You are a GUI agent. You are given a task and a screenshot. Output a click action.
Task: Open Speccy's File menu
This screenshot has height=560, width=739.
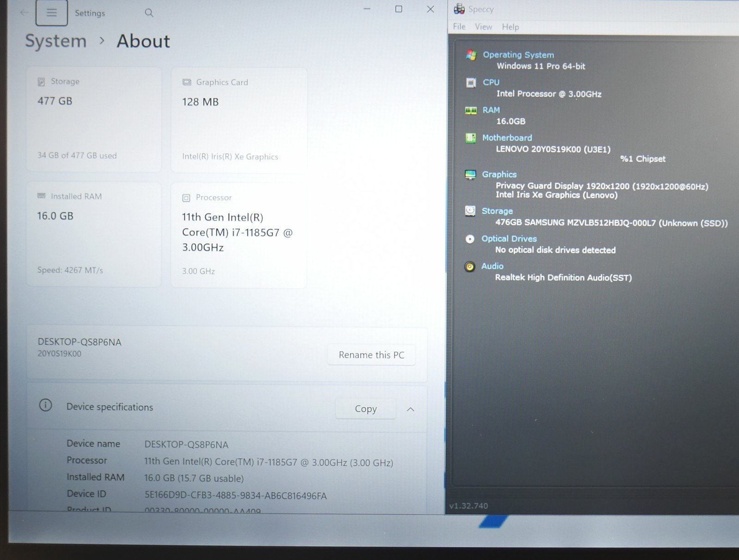tap(459, 27)
